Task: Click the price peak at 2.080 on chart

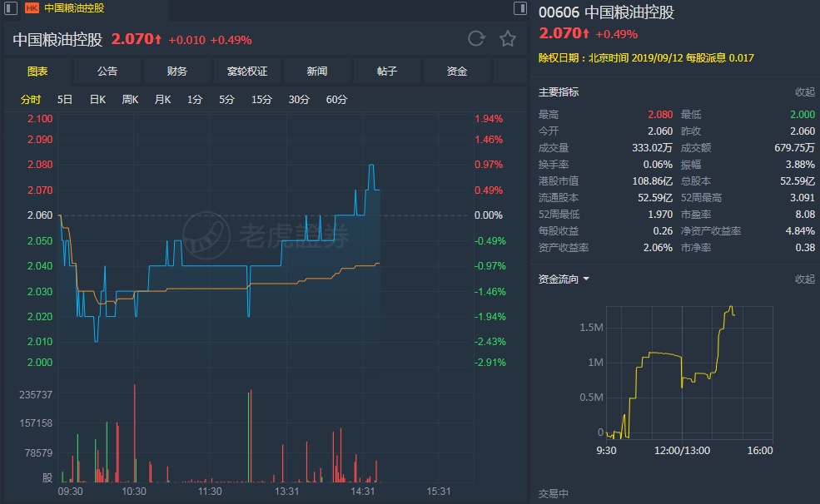Action: pyautogui.click(x=371, y=165)
